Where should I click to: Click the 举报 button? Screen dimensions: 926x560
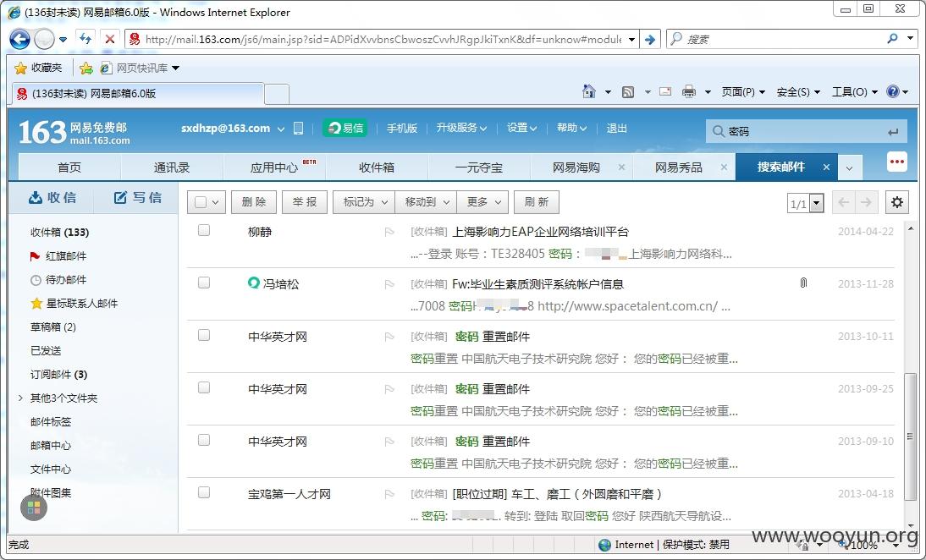click(305, 202)
